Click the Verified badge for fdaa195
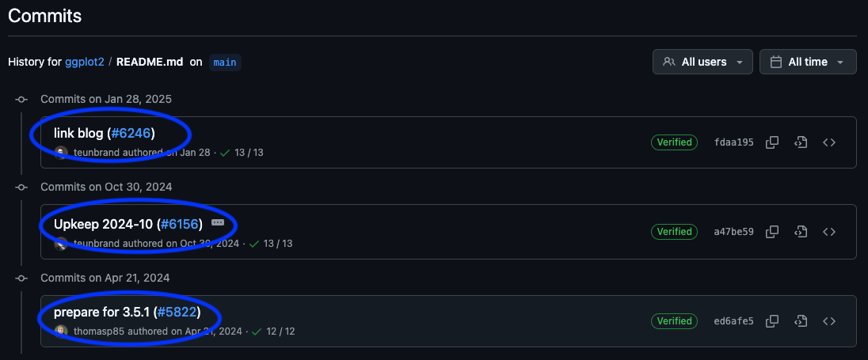 pos(674,142)
